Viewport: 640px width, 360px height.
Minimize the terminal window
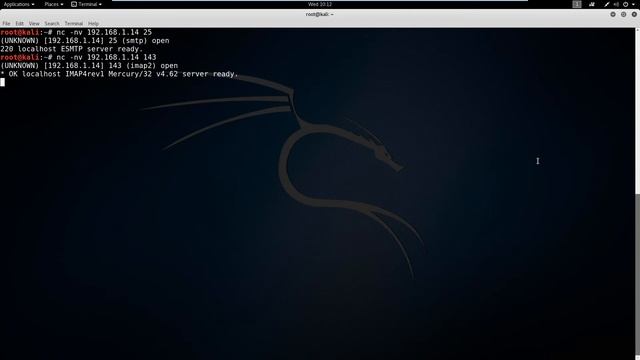[x=613, y=14]
